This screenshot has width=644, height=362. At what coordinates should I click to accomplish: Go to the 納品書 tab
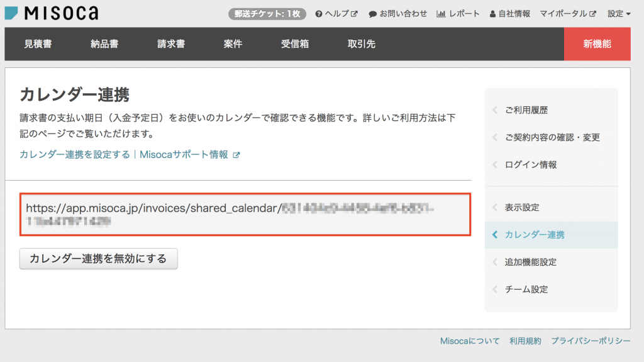(x=104, y=44)
